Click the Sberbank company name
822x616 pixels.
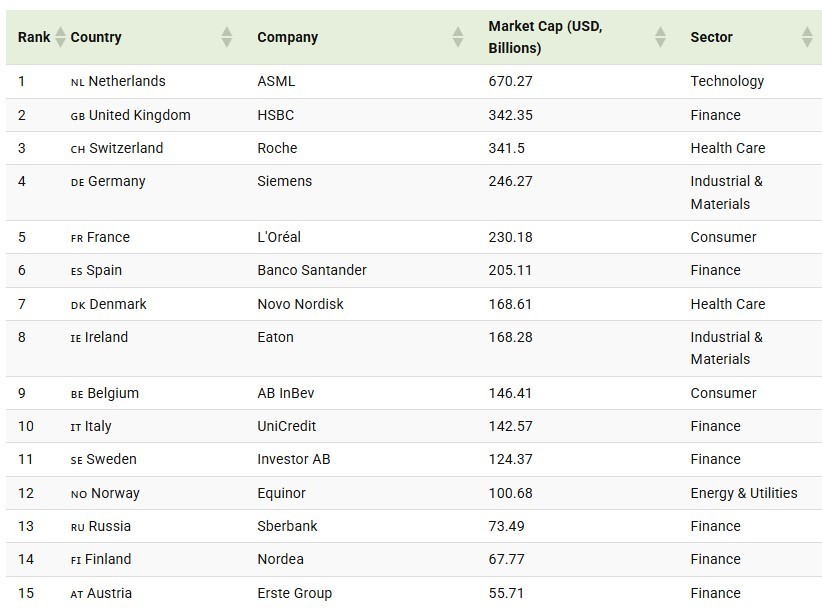click(x=287, y=526)
